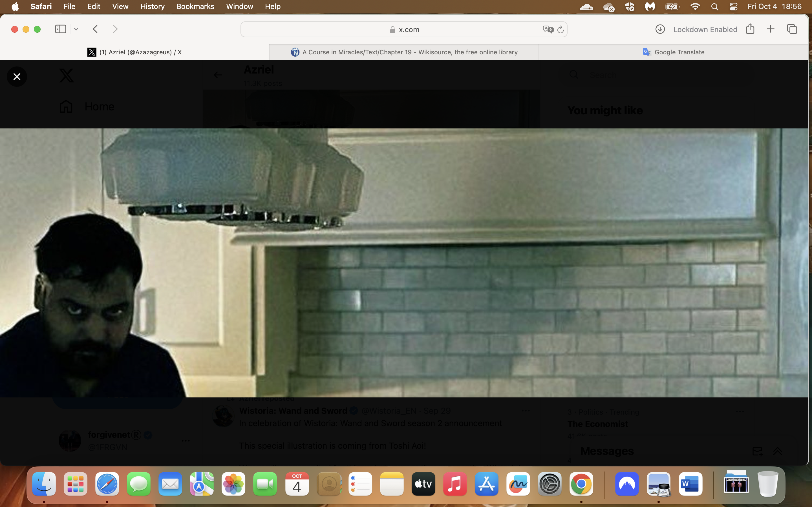Switch to the Wikisource Course in Miracles tab
812x507 pixels.
click(404, 52)
